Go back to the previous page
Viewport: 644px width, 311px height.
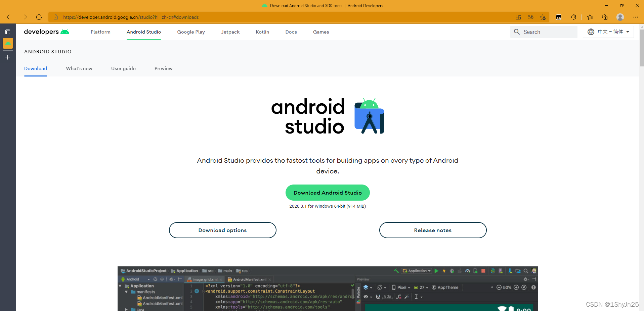(x=9, y=17)
